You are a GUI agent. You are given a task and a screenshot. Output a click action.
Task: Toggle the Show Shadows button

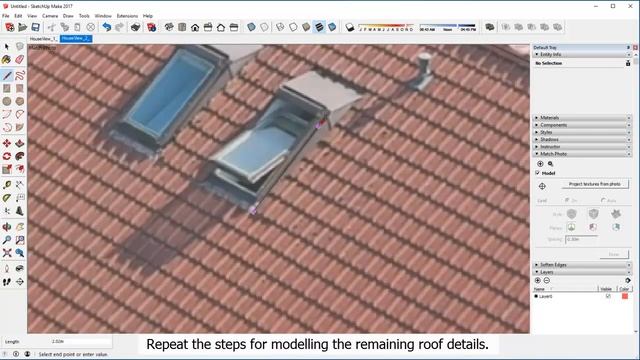click(x=350, y=27)
